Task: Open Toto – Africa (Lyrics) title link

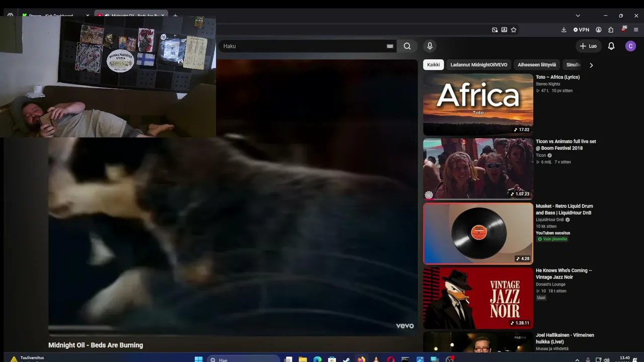Action: [557, 77]
